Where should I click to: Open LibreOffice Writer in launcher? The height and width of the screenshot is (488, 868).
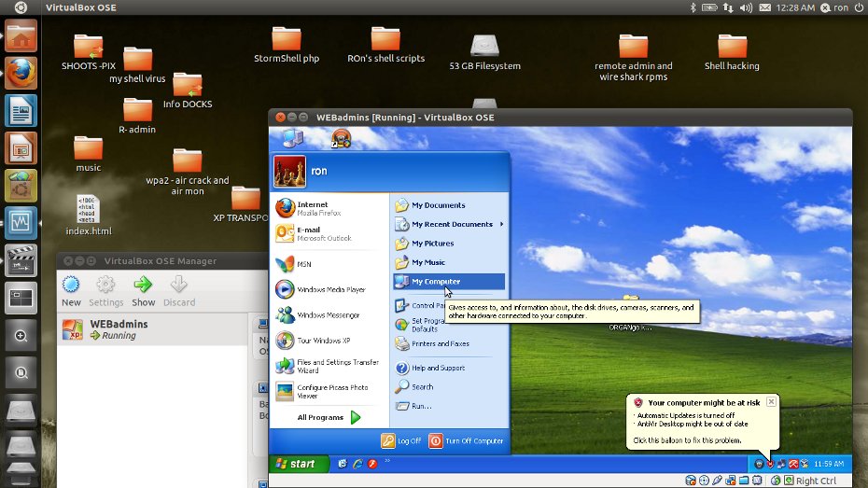pyautogui.click(x=21, y=111)
